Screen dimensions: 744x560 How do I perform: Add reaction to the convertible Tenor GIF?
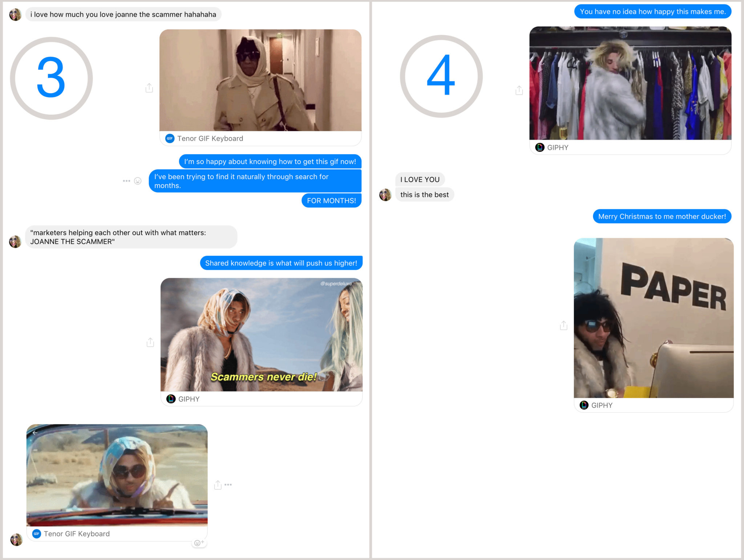tap(199, 543)
